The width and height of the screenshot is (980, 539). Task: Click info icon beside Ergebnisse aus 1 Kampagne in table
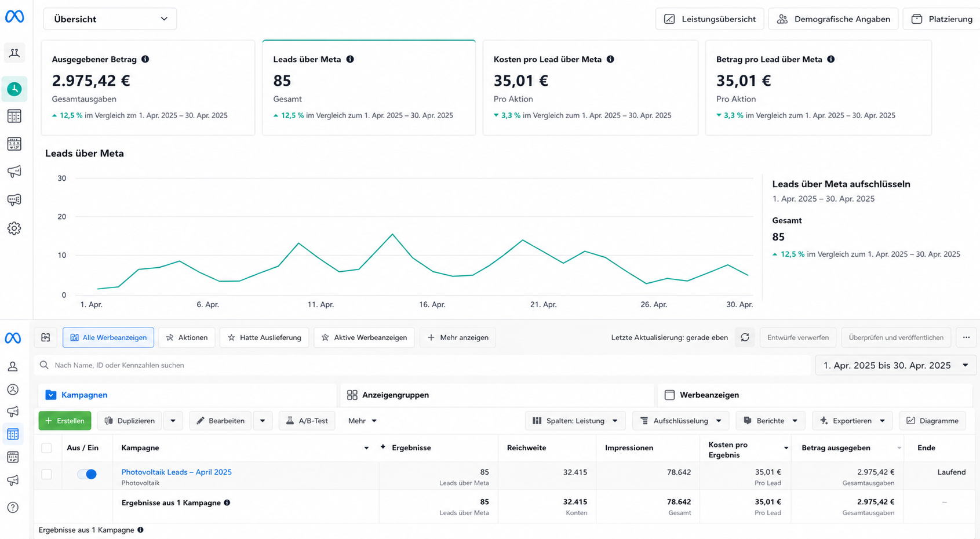click(227, 502)
